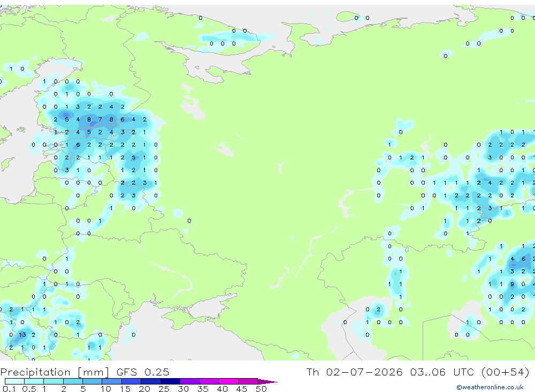Click the map value "7"
Image resolution: width=535 pixels, height=392 pixels.
tap(100, 119)
